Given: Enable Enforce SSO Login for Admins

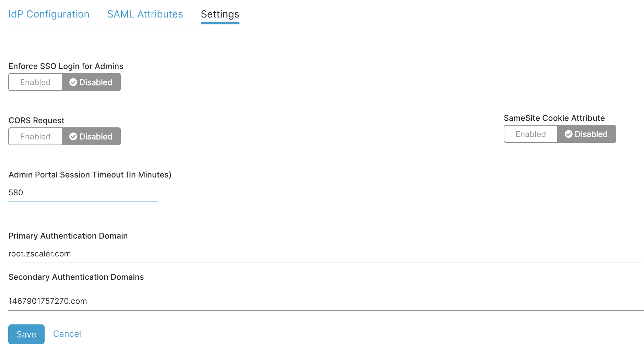Looking at the screenshot, I should click(x=35, y=82).
